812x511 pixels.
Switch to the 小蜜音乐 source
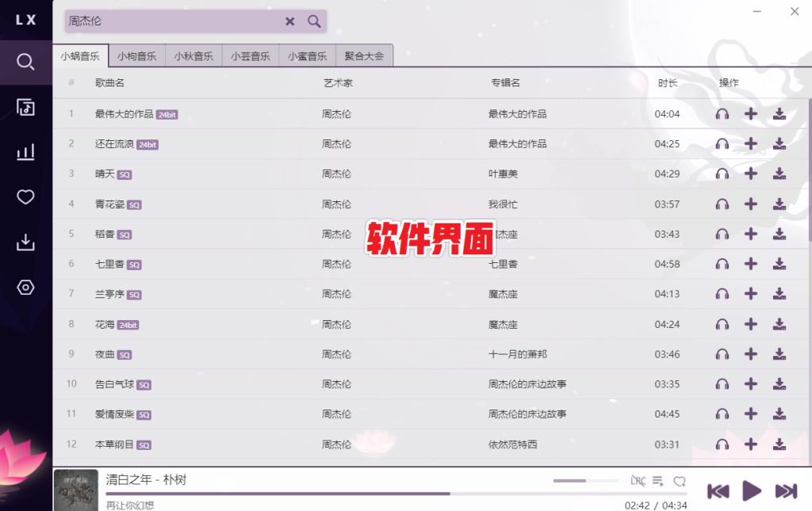coord(307,56)
